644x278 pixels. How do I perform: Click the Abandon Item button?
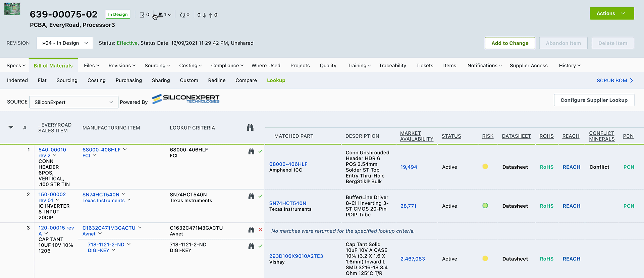(563, 43)
